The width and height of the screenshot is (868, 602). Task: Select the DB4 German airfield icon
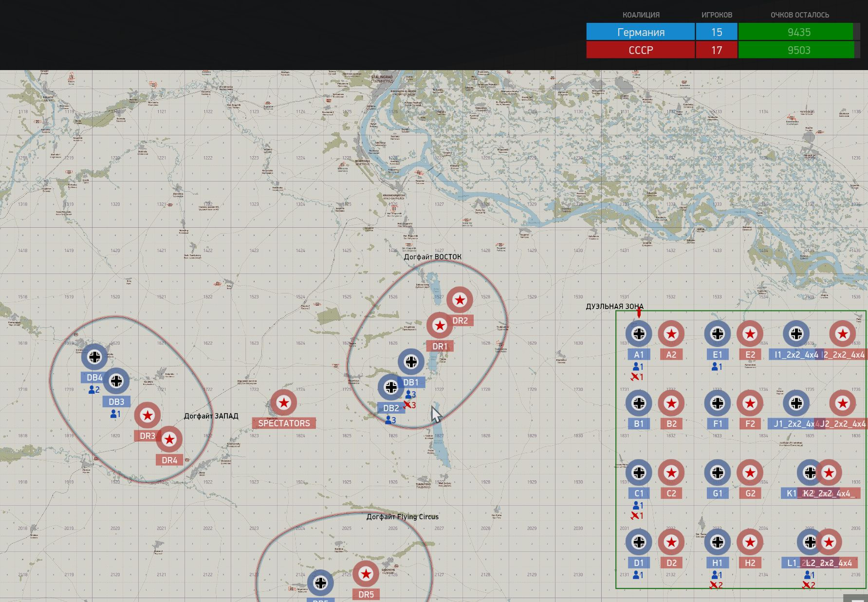point(94,357)
